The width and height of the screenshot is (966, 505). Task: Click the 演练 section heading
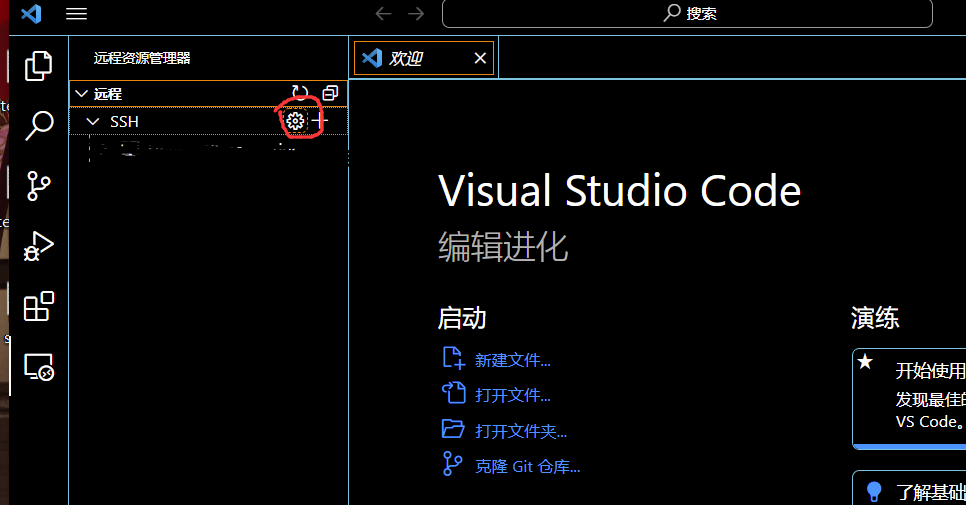[x=875, y=318]
